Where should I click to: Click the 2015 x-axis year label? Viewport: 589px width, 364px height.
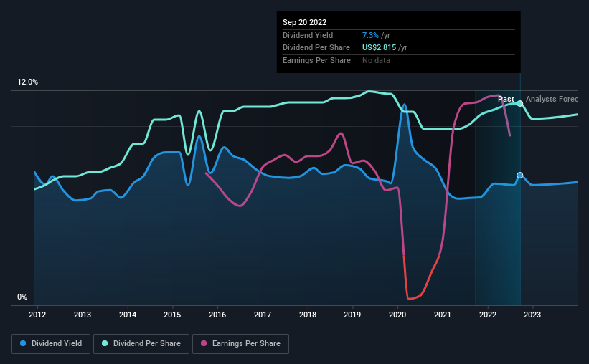pyautogui.click(x=172, y=315)
